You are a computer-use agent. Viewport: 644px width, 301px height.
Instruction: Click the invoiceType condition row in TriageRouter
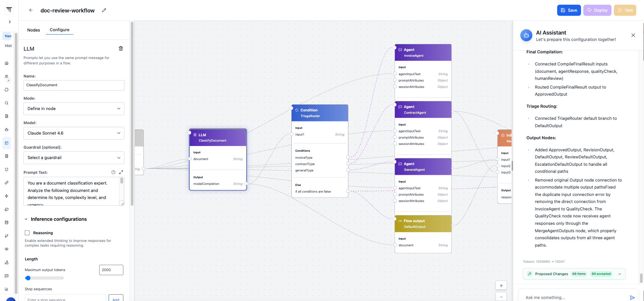point(320,157)
